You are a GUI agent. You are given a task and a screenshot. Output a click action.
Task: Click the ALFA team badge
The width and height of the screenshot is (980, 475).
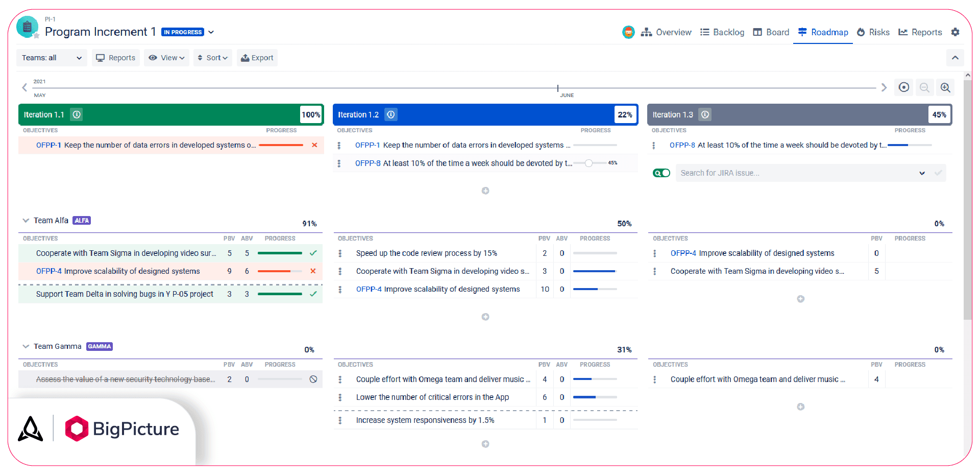point(82,221)
